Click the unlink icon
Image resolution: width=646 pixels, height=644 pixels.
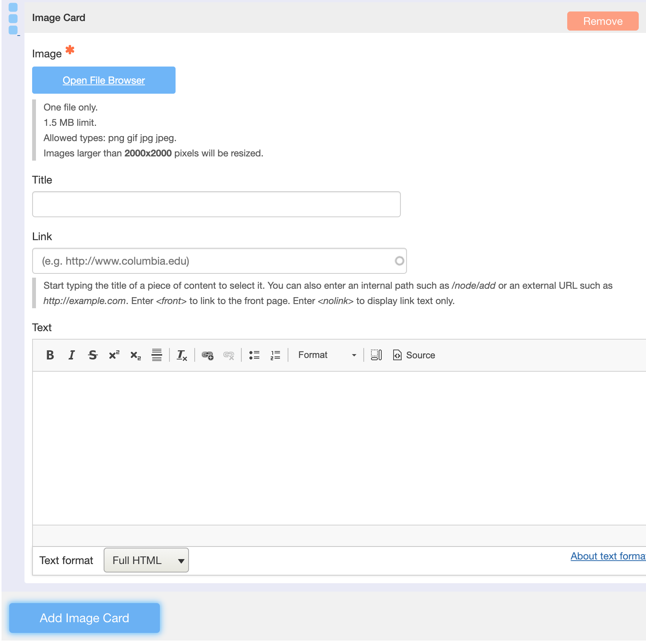[x=229, y=355]
